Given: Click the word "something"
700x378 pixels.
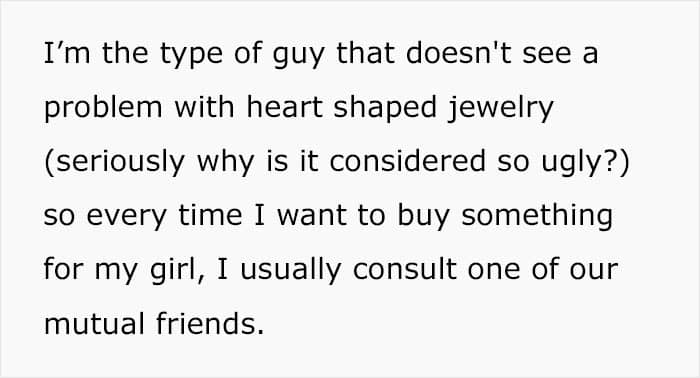Looking at the screenshot, I should coord(537,217).
